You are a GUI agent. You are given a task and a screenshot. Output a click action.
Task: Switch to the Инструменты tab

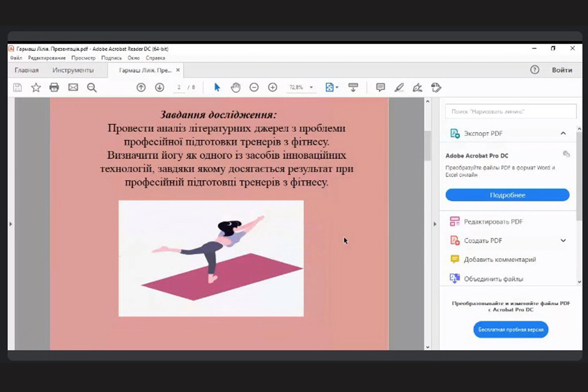pyautogui.click(x=73, y=70)
